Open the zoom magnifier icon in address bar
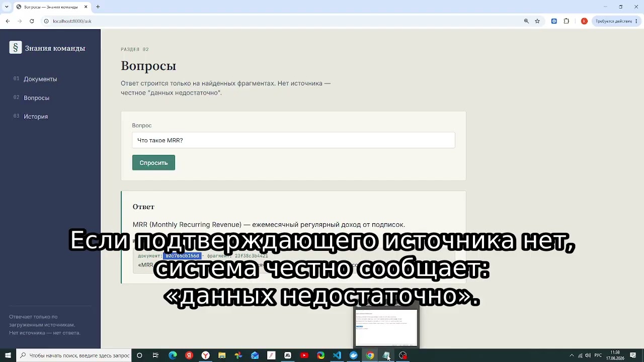The image size is (644, 362). pos(526,21)
